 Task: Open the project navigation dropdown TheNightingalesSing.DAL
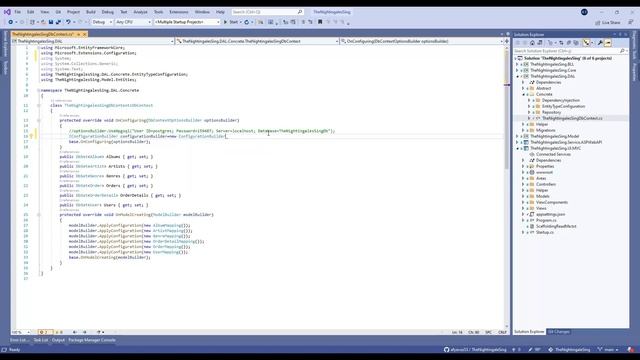[x=93, y=41]
